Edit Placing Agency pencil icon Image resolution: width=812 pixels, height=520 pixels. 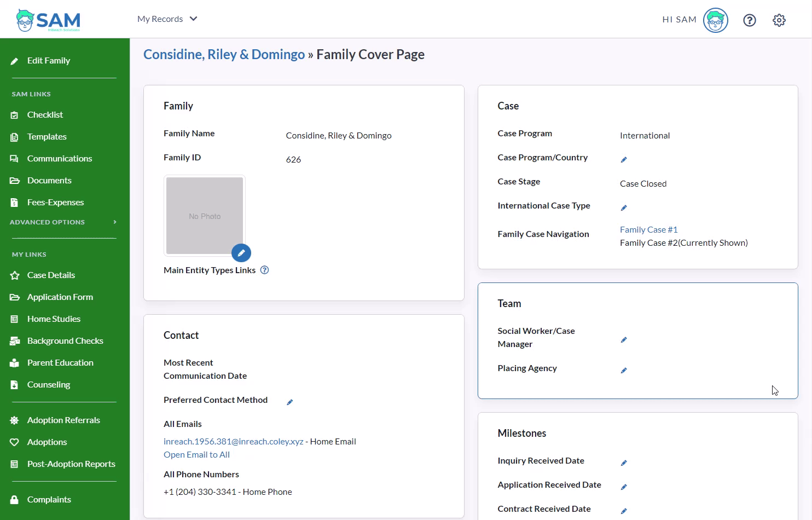click(x=624, y=371)
